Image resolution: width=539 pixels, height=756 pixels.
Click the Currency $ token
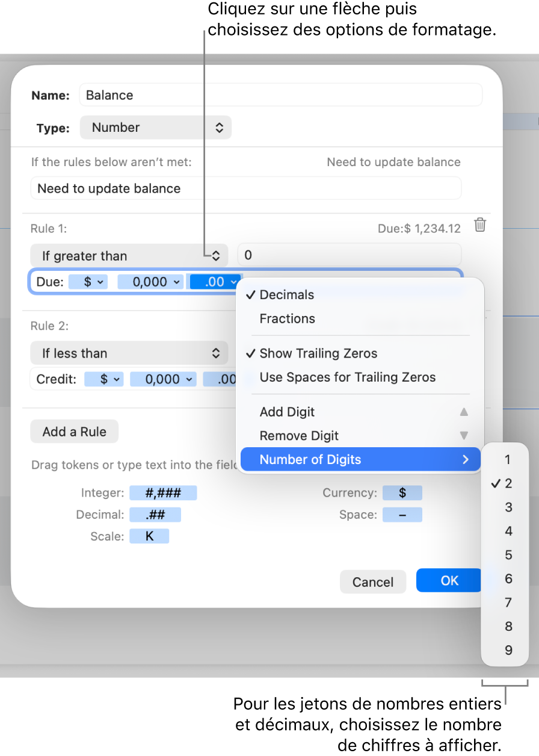[x=402, y=493]
